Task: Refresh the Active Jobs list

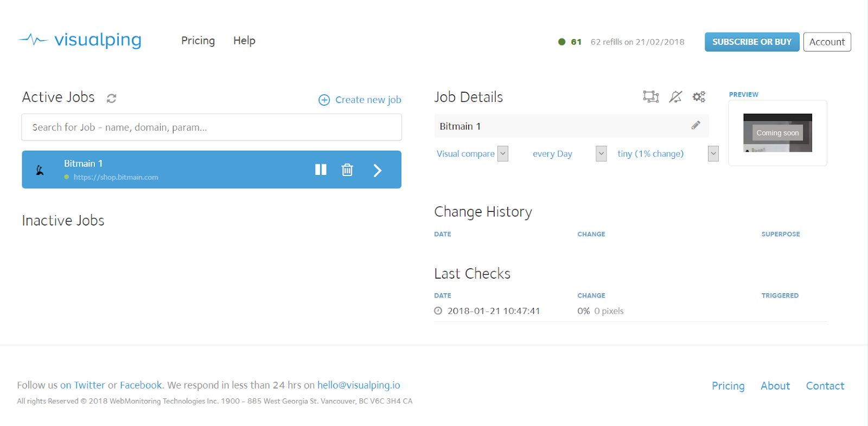Action: coord(112,98)
